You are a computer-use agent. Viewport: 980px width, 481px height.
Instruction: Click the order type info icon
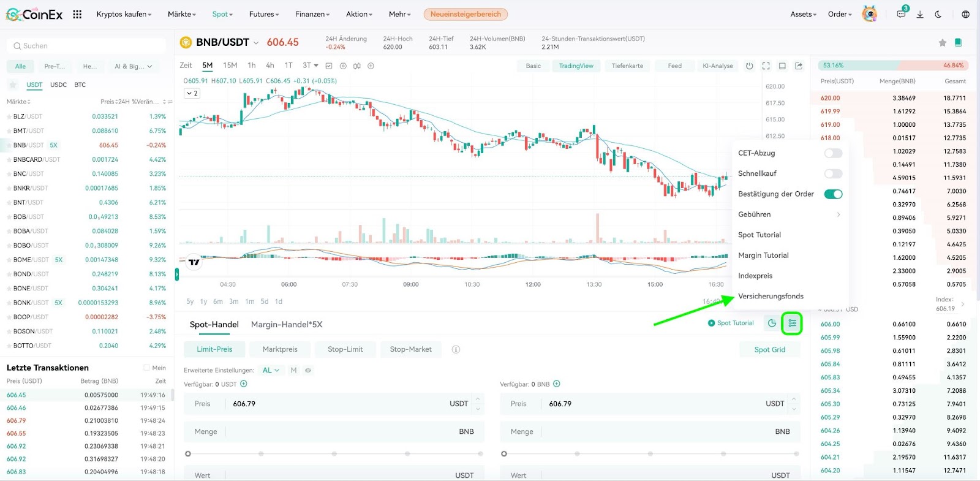pos(456,349)
